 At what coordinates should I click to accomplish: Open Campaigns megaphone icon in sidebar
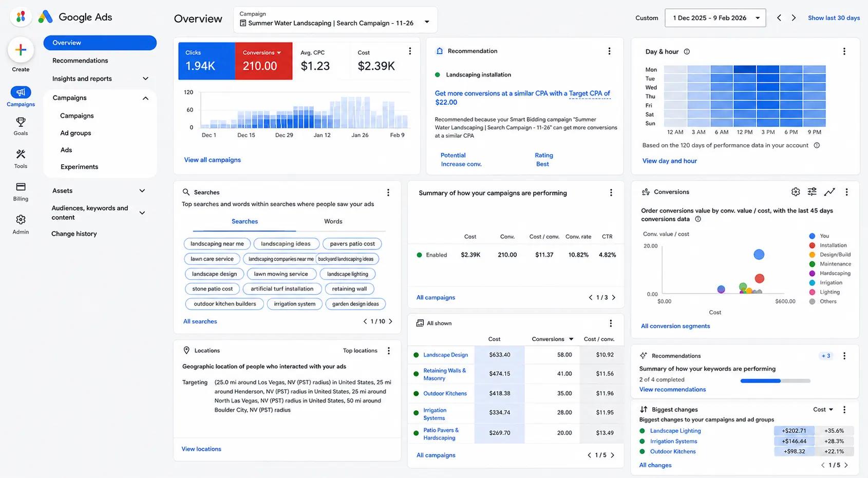tap(21, 92)
